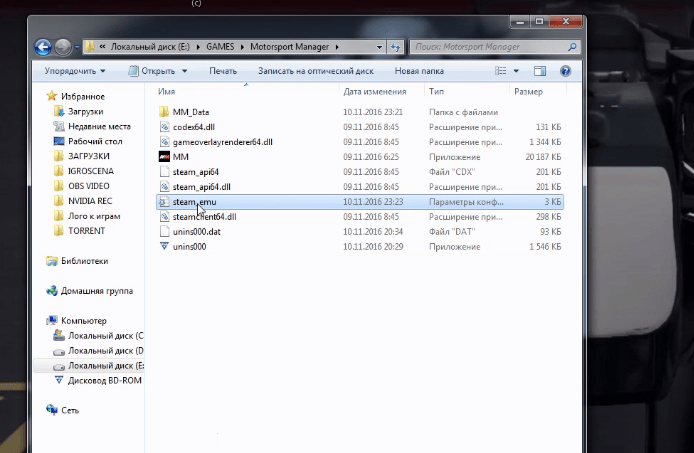Click the search box for Motorsport Manager
694x453 pixels.
495,46
